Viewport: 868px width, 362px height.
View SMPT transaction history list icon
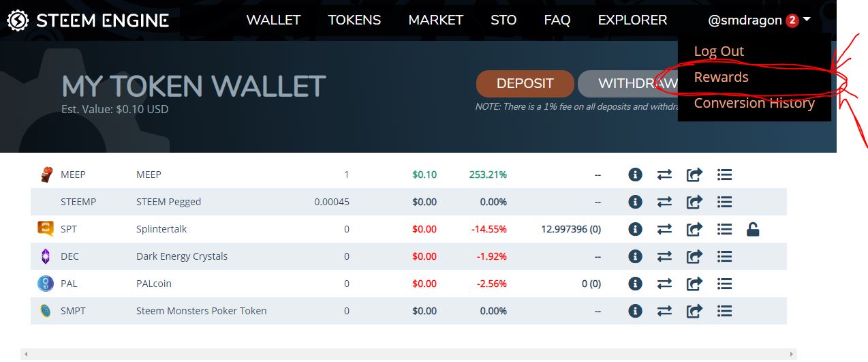pyautogui.click(x=724, y=311)
